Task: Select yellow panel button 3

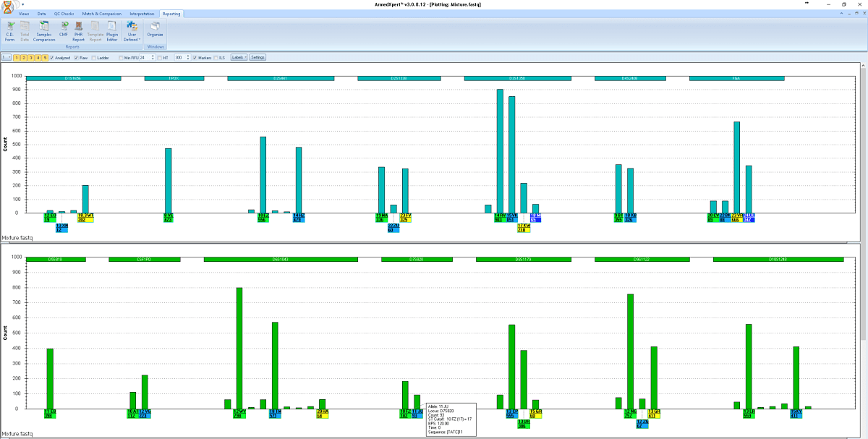Action: click(30, 57)
